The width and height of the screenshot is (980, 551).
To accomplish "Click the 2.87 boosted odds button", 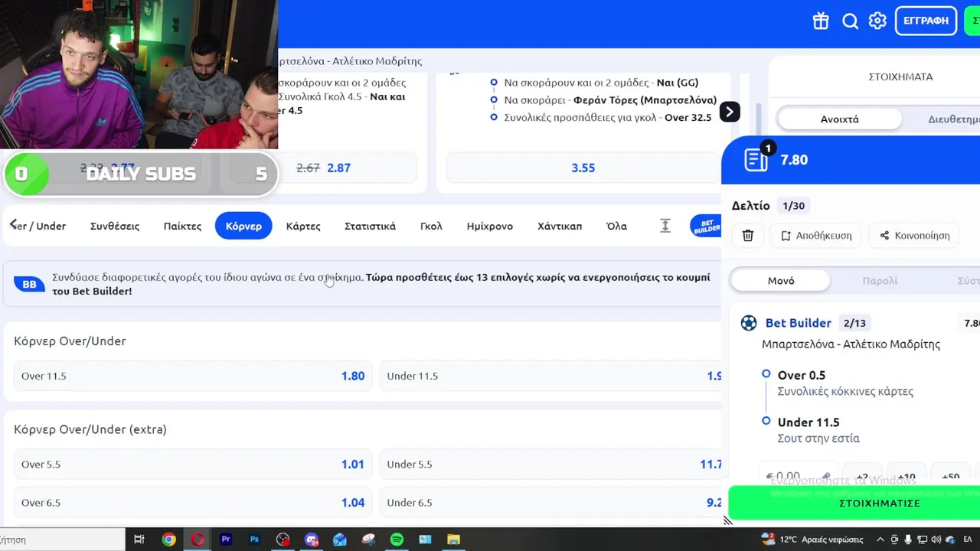I will pyautogui.click(x=339, y=168).
